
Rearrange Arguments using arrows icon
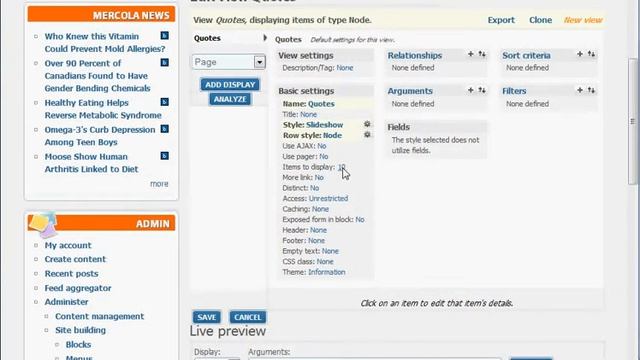482,90
